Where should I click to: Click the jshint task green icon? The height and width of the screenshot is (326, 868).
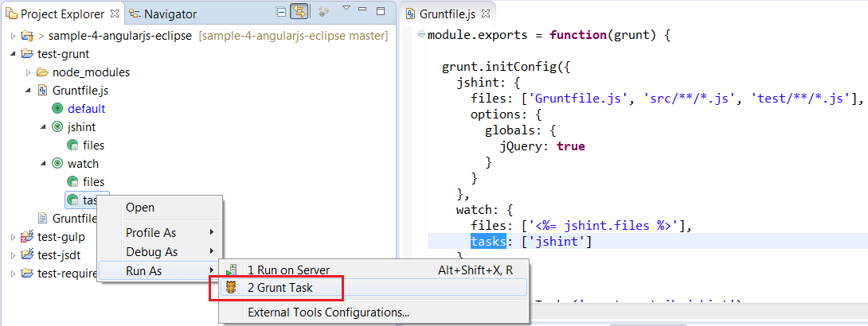click(x=57, y=127)
